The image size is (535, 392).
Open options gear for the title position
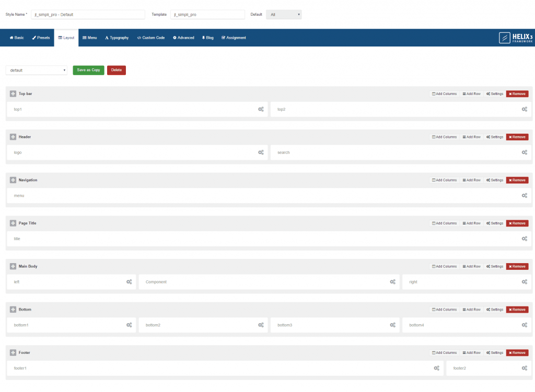point(525,239)
